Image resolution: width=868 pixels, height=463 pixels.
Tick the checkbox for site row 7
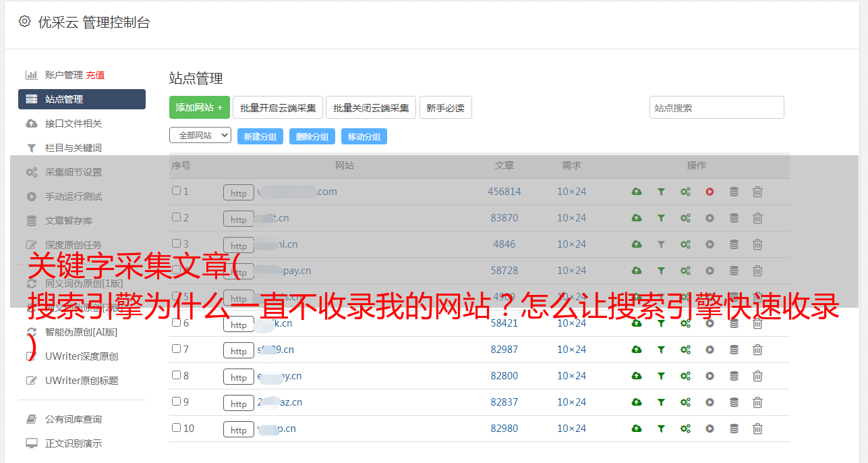coord(176,349)
